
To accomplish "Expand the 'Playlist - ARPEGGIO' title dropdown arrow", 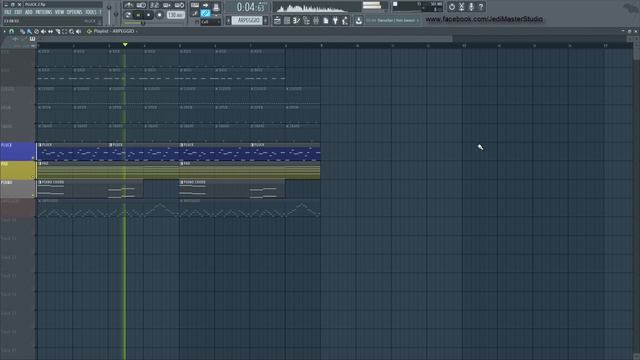I will (x=137, y=31).
